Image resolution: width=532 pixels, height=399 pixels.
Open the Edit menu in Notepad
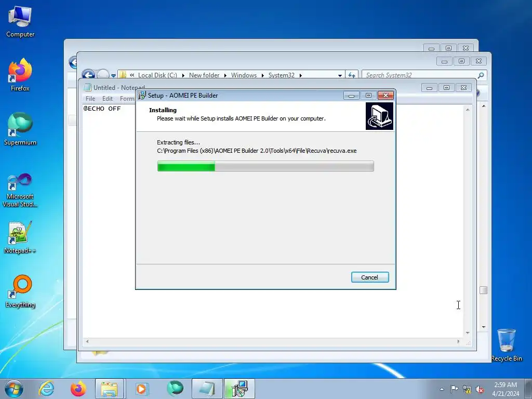pyautogui.click(x=107, y=98)
